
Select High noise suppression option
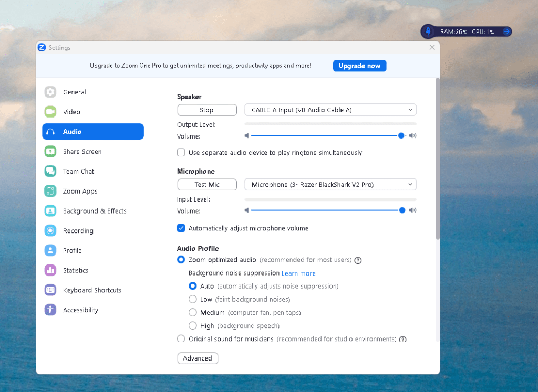coord(193,325)
